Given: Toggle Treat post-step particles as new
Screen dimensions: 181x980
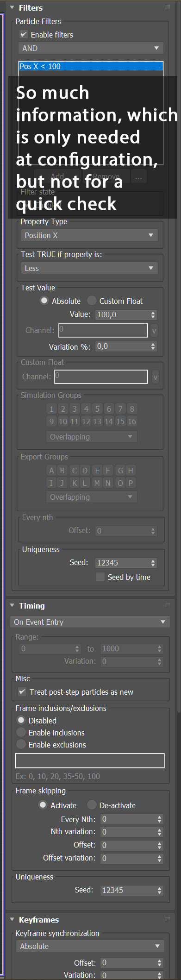Looking at the screenshot, I should click(x=22, y=691).
